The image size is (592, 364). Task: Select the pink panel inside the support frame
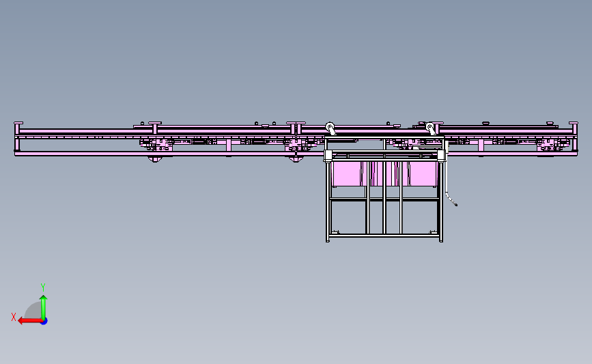coord(384,173)
